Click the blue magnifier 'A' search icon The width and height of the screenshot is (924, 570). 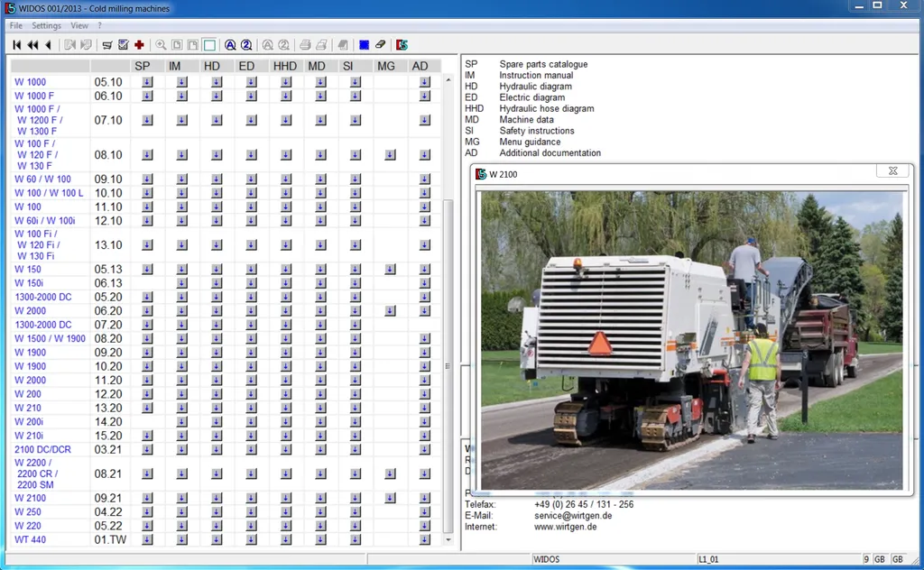(230, 45)
